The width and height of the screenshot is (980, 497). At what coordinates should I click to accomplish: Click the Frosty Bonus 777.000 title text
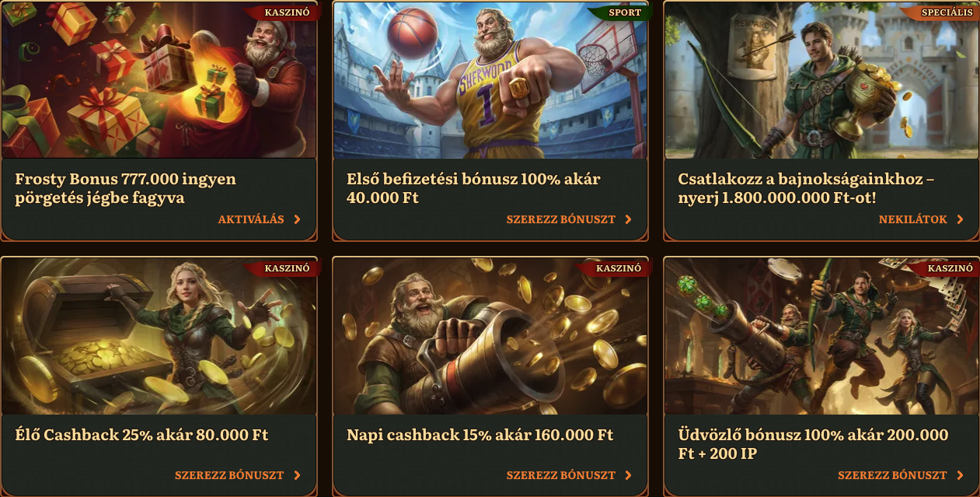click(x=125, y=188)
